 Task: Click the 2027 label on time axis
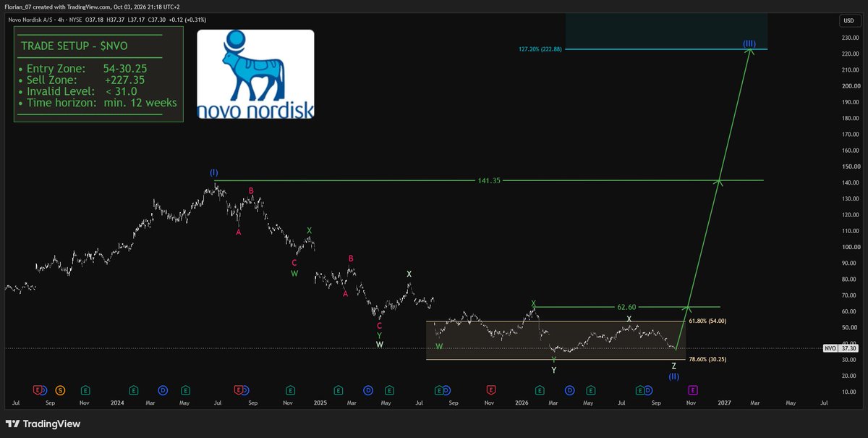coord(723,402)
